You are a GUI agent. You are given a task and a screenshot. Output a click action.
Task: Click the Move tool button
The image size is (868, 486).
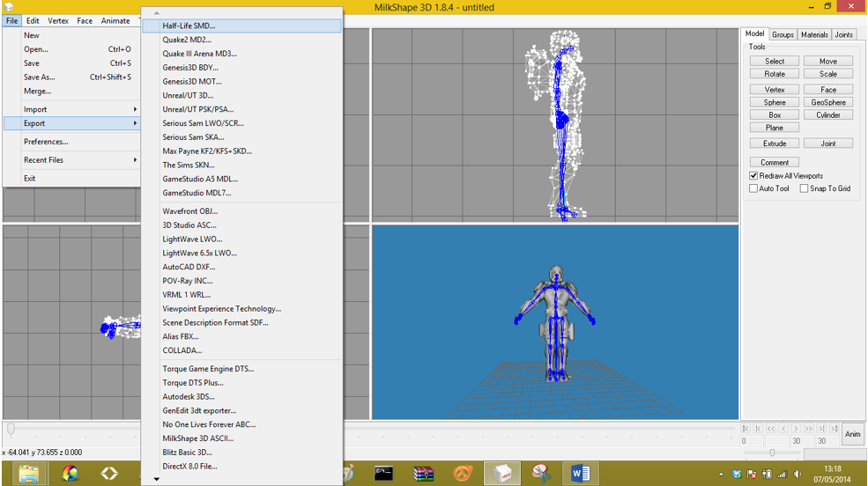[x=828, y=62]
